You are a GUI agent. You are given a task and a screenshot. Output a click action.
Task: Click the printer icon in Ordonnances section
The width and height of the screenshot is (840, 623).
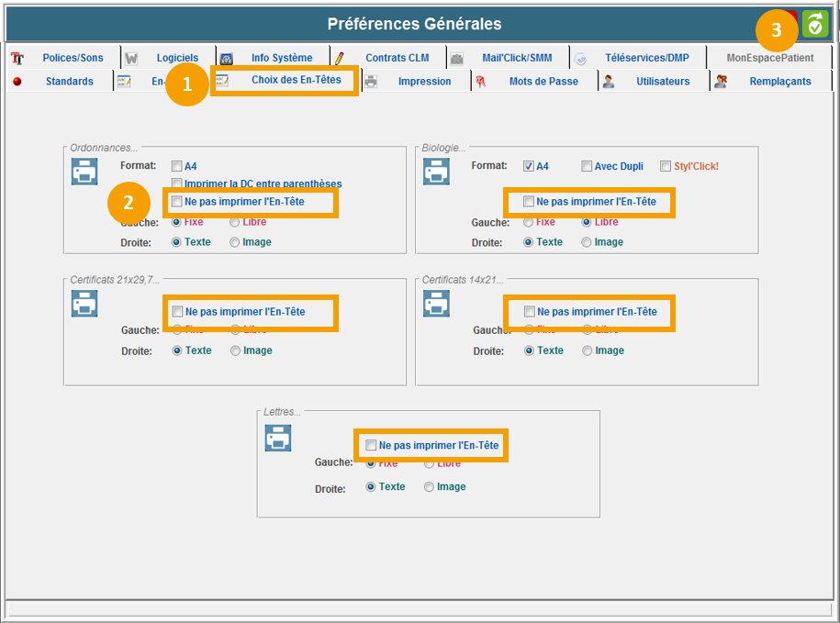(84, 172)
